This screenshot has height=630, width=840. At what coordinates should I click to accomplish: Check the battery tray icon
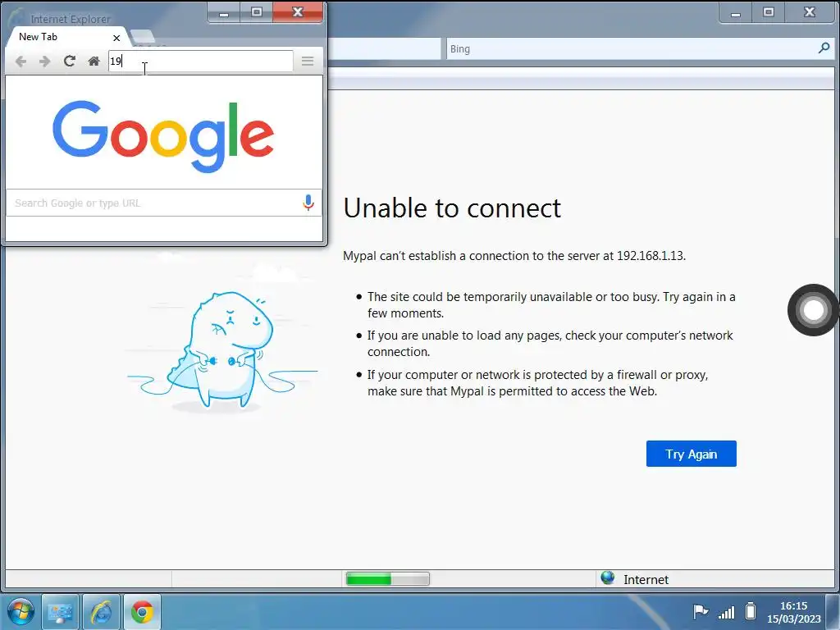click(751, 610)
